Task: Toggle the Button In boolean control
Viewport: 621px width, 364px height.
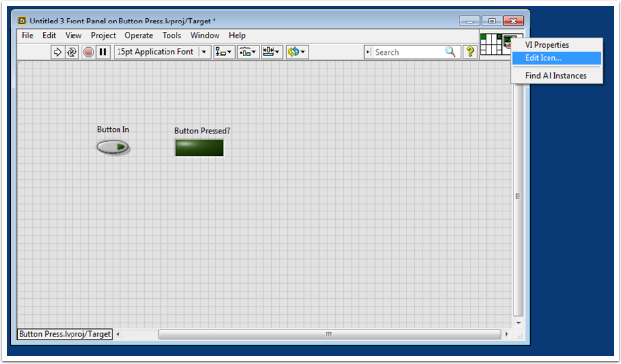Action: tap(114, 147)
